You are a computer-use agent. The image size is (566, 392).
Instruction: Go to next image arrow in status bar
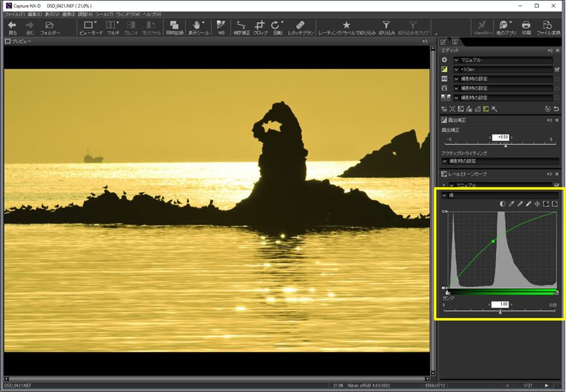tap(547, 385)
